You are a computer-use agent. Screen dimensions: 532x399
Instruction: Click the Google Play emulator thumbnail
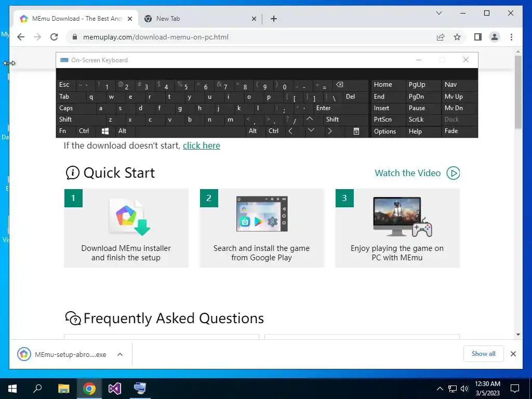tap(262, 214)
